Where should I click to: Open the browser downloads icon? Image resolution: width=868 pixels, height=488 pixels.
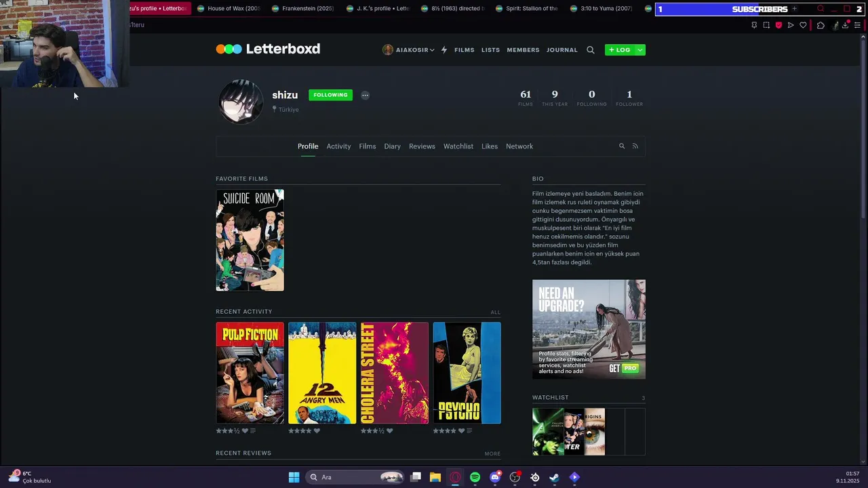point(846,25)
